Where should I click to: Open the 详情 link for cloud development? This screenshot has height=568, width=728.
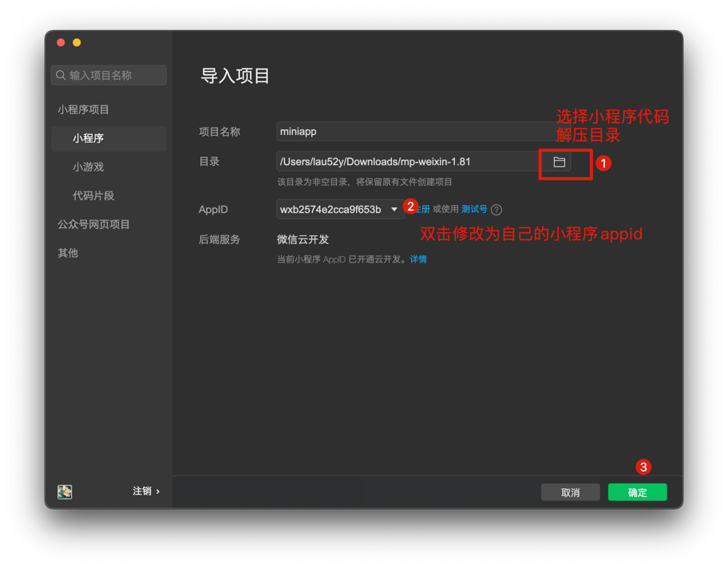tap(418, 259)
